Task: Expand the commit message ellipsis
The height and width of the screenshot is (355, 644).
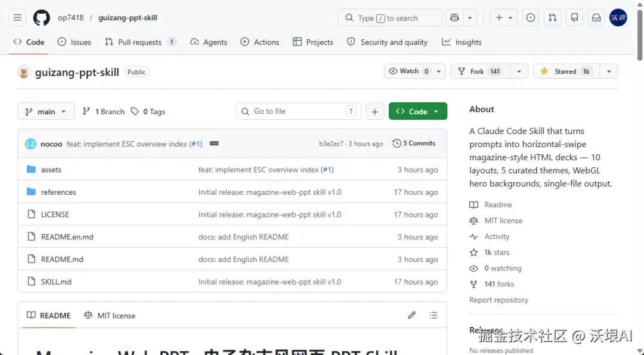Action: [214, 144]
